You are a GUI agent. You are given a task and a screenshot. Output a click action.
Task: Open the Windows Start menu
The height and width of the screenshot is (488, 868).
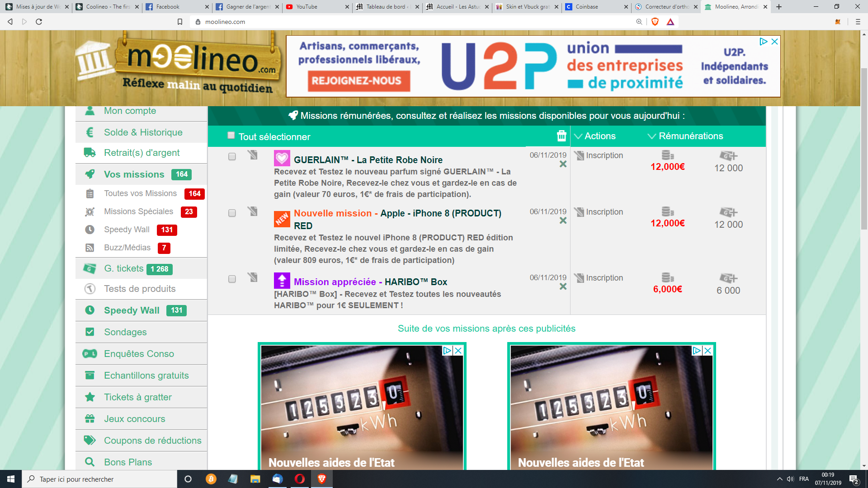pos(11,479)
